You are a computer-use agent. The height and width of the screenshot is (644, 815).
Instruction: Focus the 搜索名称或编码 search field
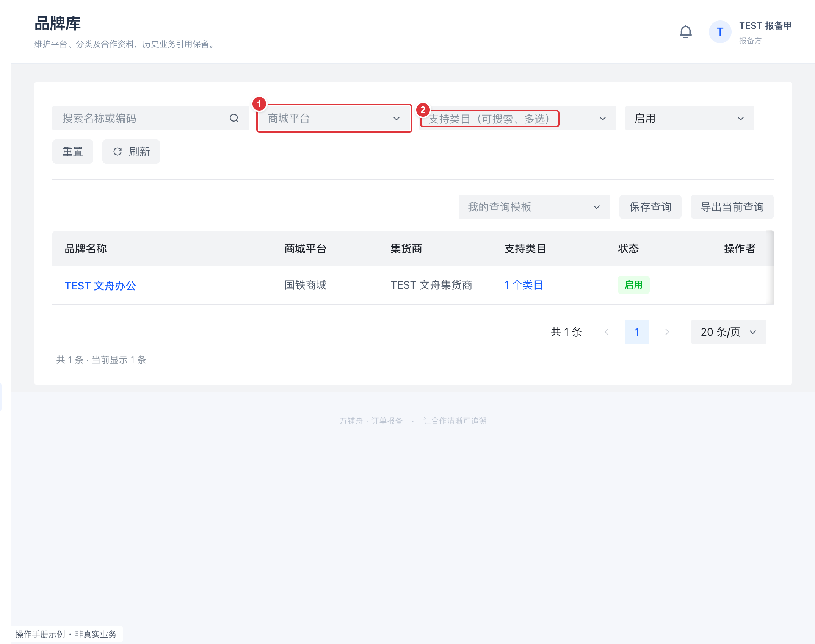pos(150,118)
